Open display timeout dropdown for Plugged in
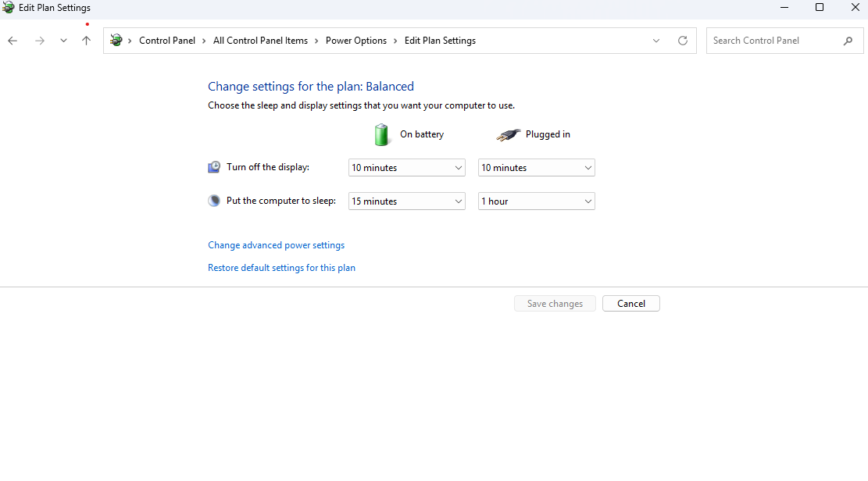This screenshot has width=868, height=481. pyautogui.click(x=536, y=168)
